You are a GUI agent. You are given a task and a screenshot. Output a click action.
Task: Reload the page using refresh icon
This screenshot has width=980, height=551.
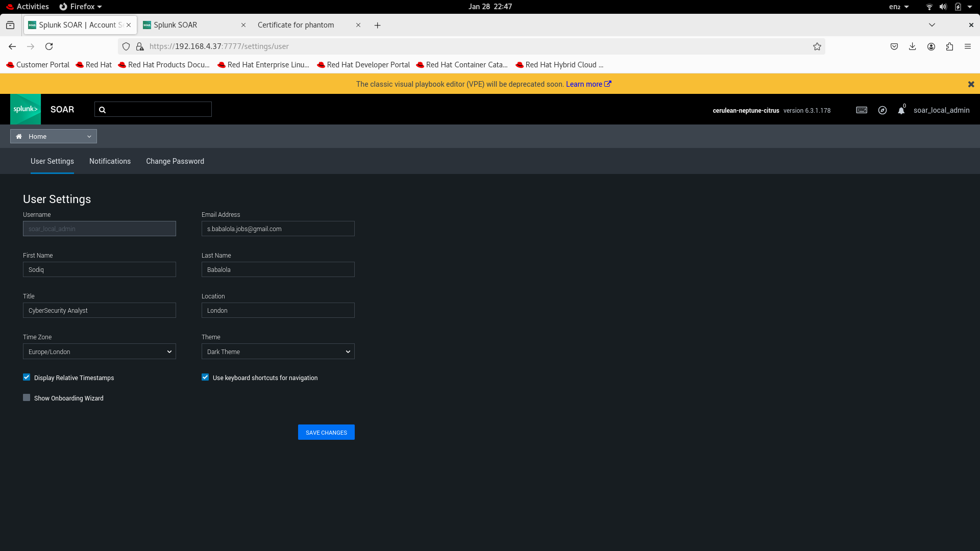click(49, 46)
